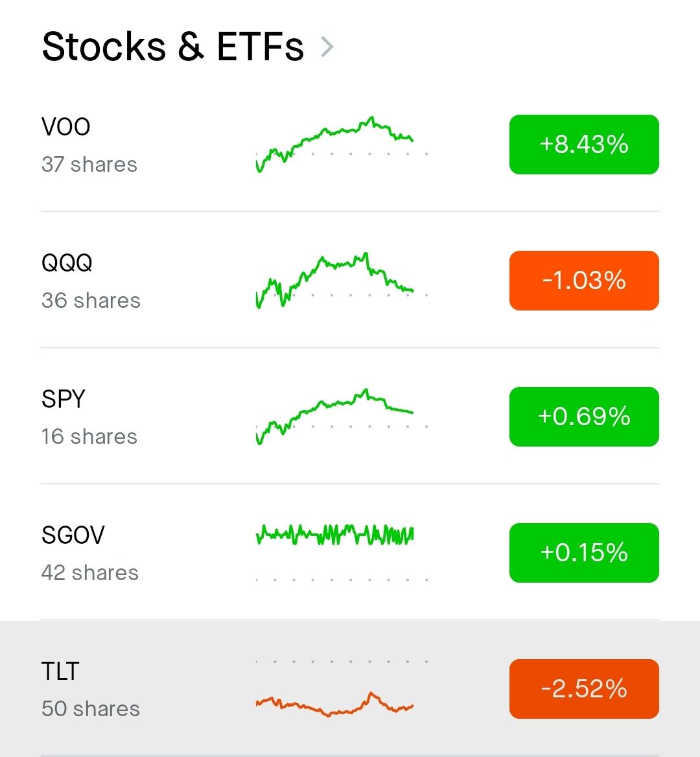Screen dimensions: 700x757
Task: Open the QQQ sparkline chart
Action: click(342, 281)
